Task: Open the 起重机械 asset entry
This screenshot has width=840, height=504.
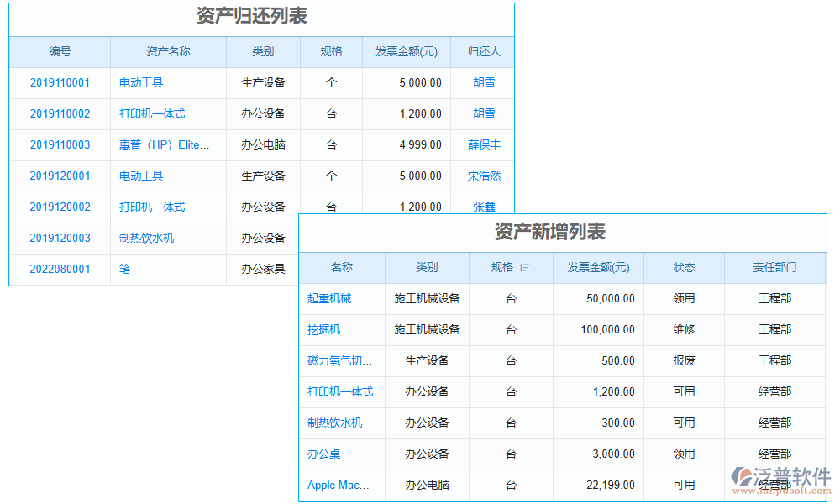Action: click(x=329, y=299)
